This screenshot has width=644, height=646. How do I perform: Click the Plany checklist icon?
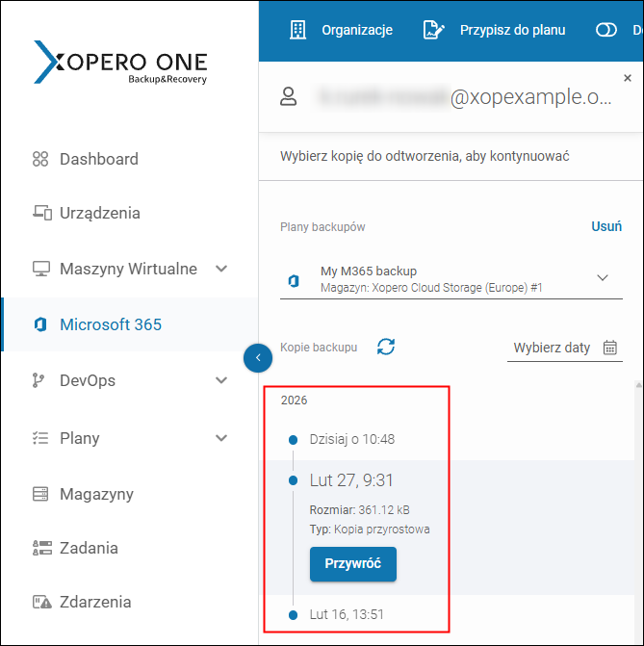tap(40, 438)
